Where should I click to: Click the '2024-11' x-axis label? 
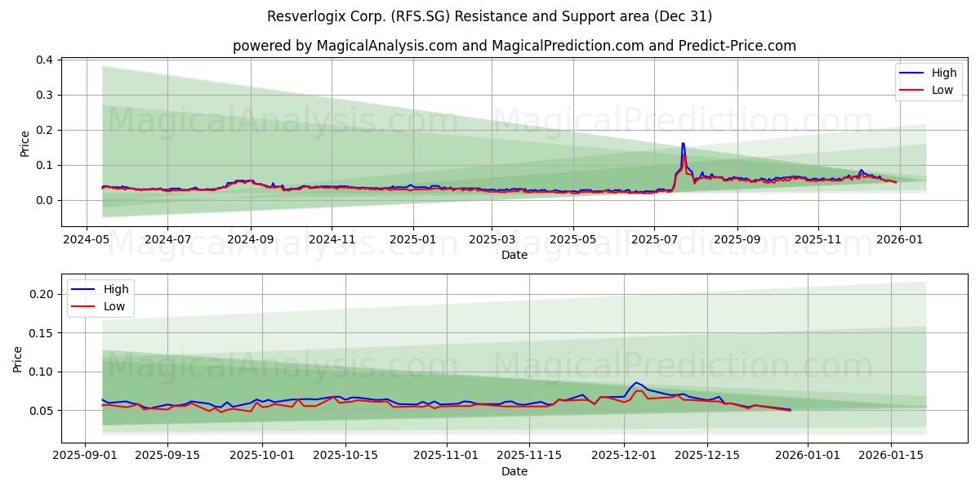pyautogui.click(x=332, y=239)
